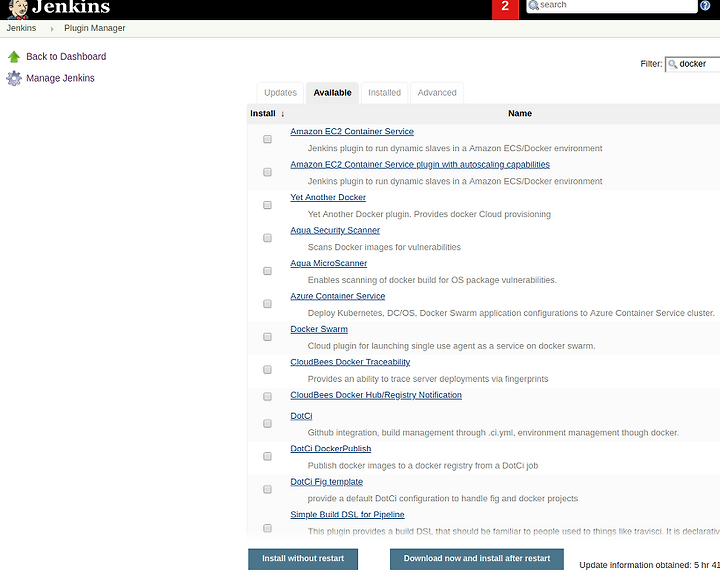
Task: Open the search help question mark icon
Action: pos(705,6)
